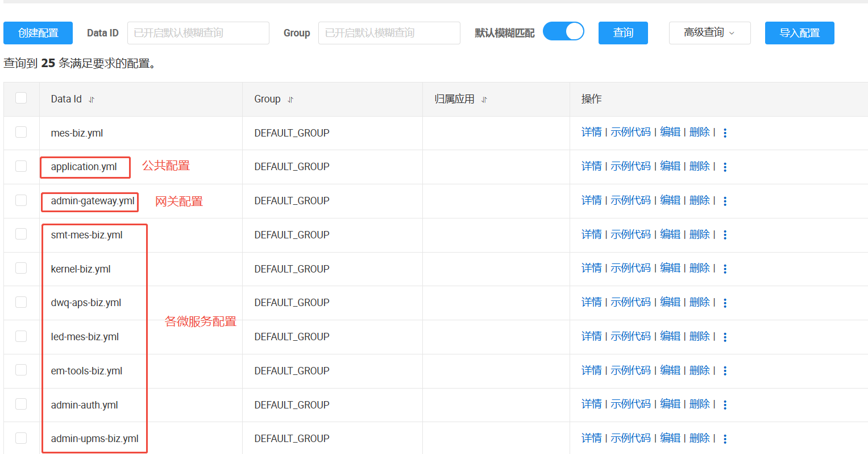The width and height of the screenshot is (868, 454).
Task: Check the box for led-mes-biz.yml row
Action: click(x=21, y=336)
